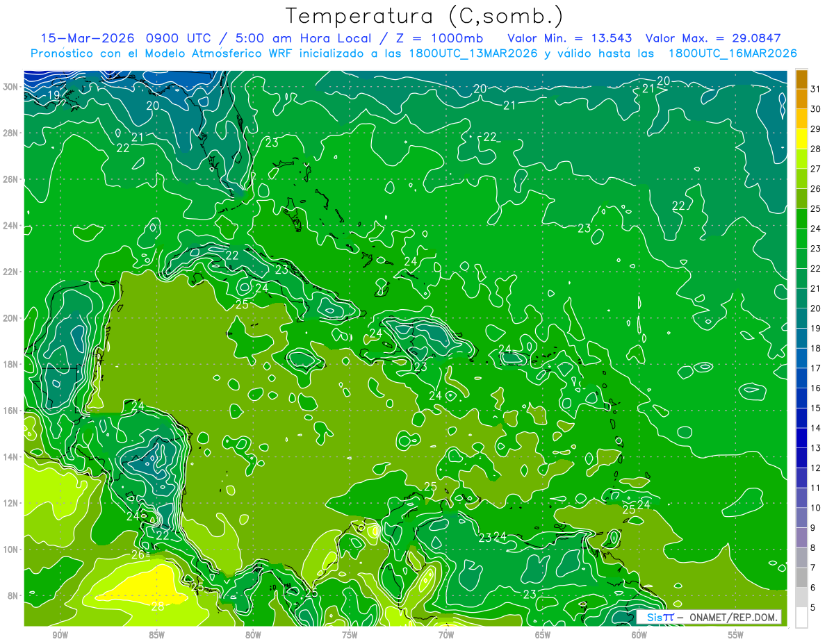The image size is (834, 644).
Task: Click the 26N latitude axis label
Action: pos(10,179)
